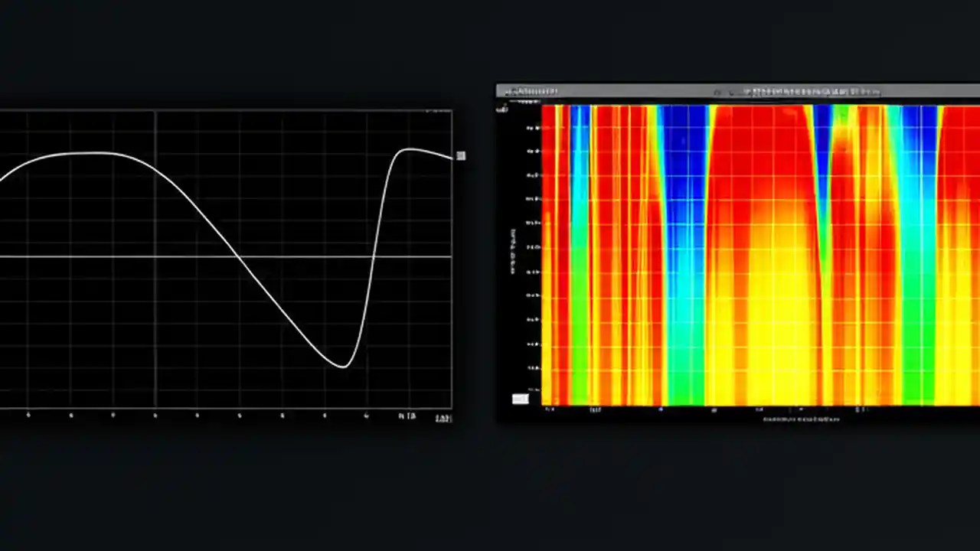
Task: Click the time-axis tick area beneath the spectrogram
Action: (x=750, y=409)
